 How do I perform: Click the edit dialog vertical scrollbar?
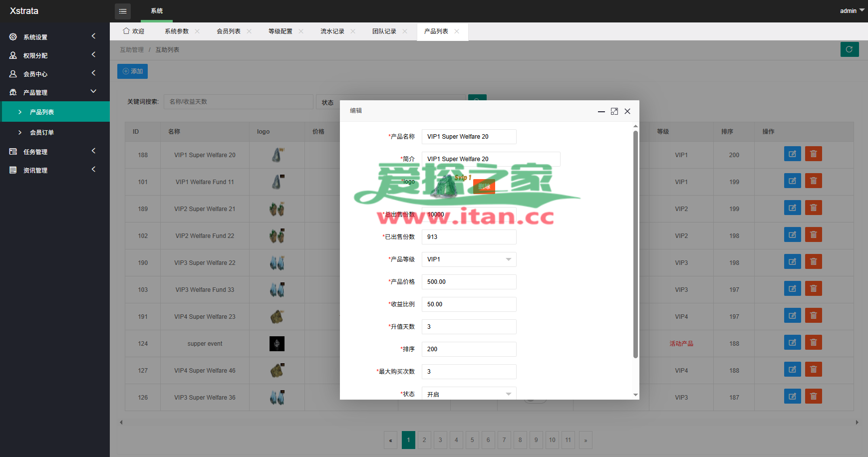point(635,244)
